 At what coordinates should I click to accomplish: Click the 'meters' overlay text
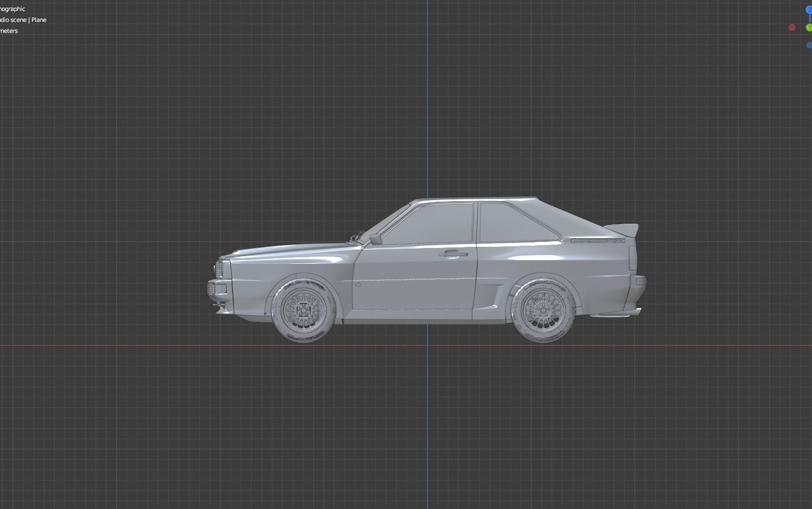[9, 31]
